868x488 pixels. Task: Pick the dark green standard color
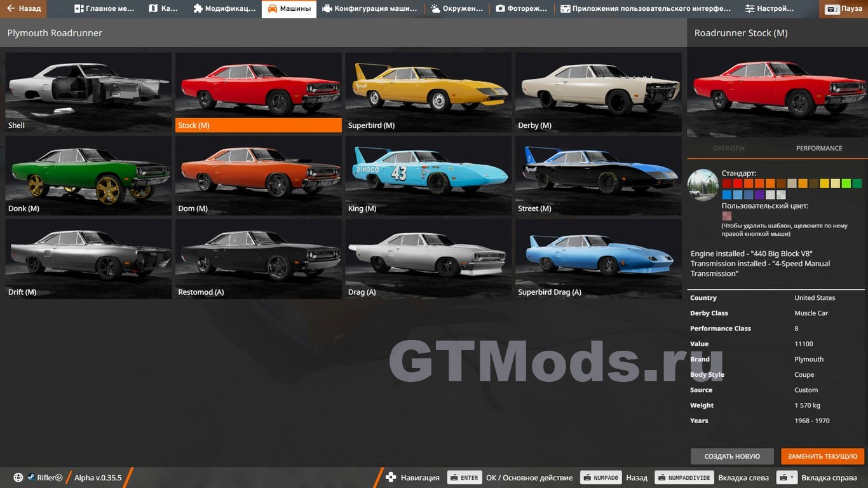click(x=857, y=184)
